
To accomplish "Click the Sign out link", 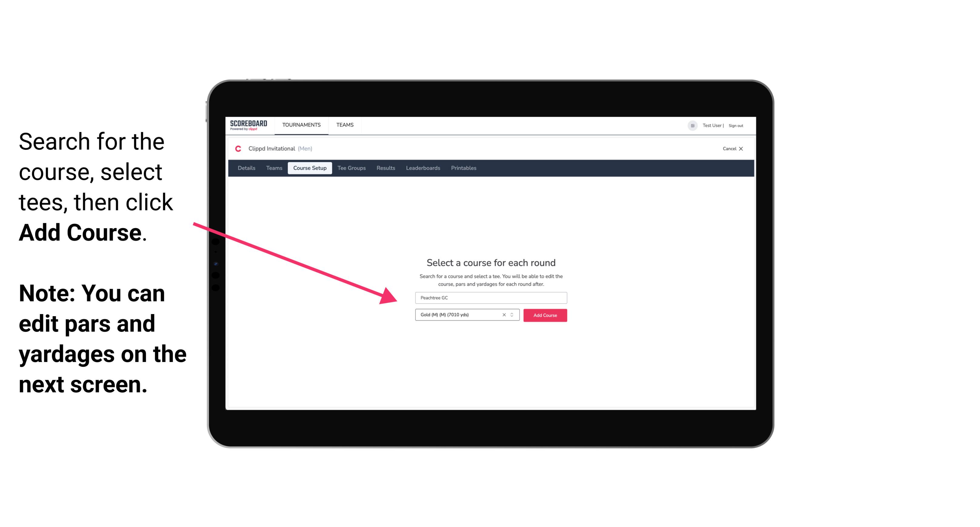I will 735,125.
